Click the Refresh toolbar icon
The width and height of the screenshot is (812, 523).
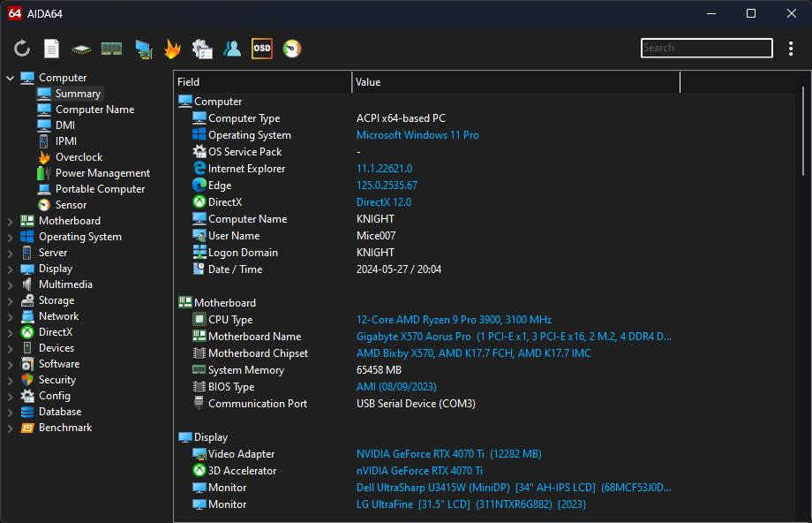point(22,49)
